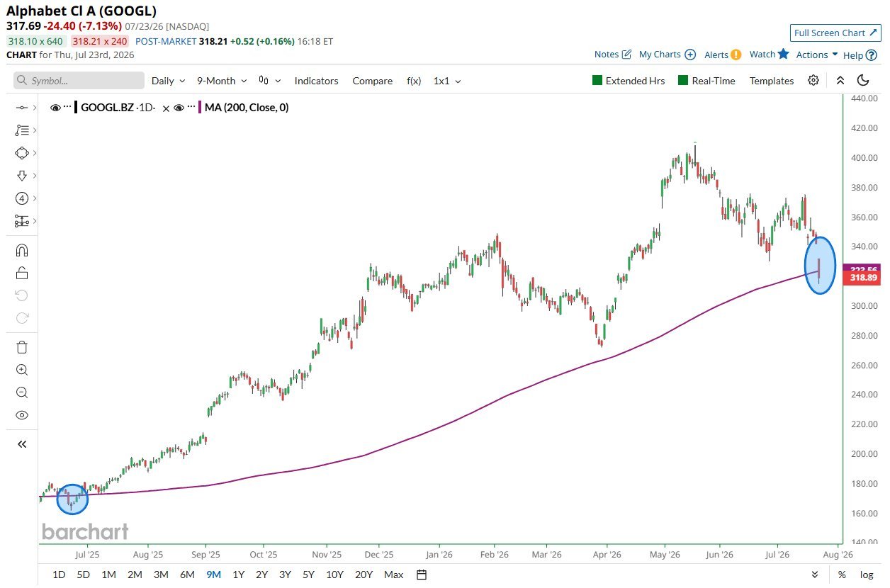Open the candlestick chart type dropdown
Screen dimensions: 890x588
pos(270,81)
